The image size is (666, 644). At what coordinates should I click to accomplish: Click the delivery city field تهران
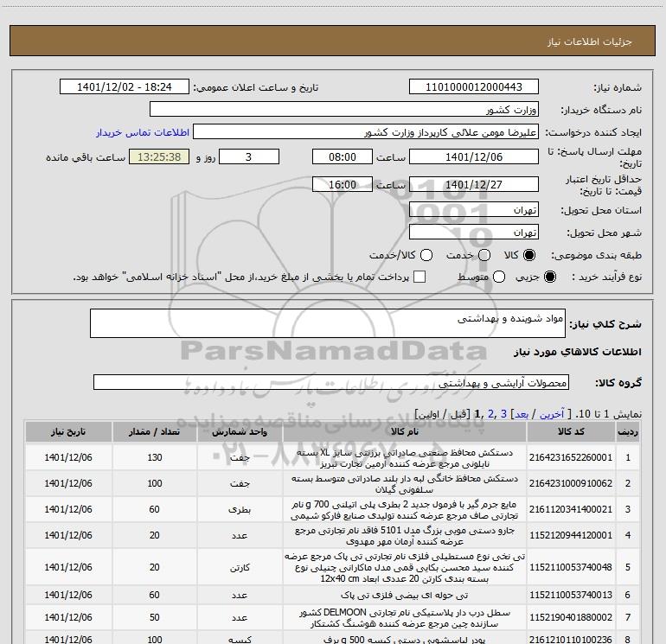click(474, 232)
